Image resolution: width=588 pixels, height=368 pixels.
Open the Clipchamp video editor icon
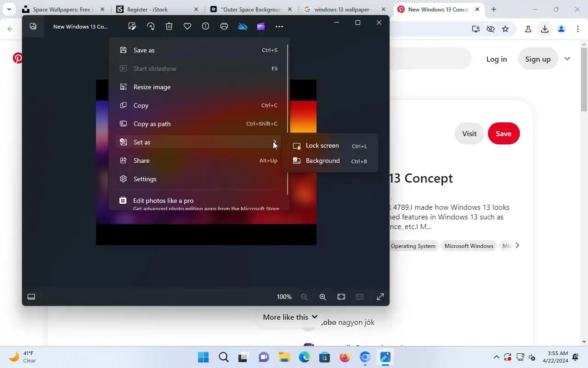click(261, 27)
